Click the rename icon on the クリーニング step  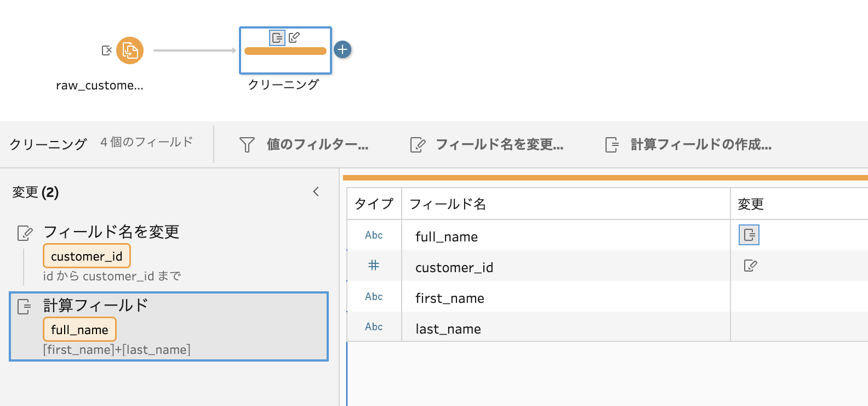294,37
